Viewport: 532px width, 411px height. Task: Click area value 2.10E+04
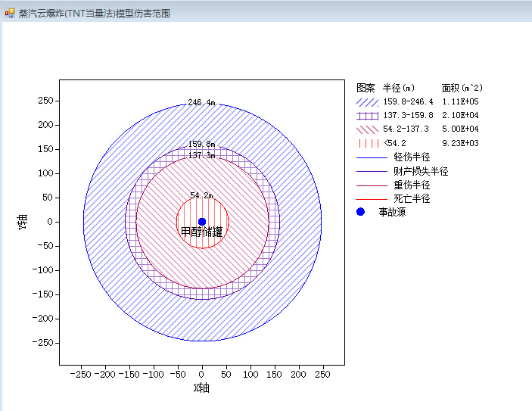pyautogui.click(x=460, y=115)
